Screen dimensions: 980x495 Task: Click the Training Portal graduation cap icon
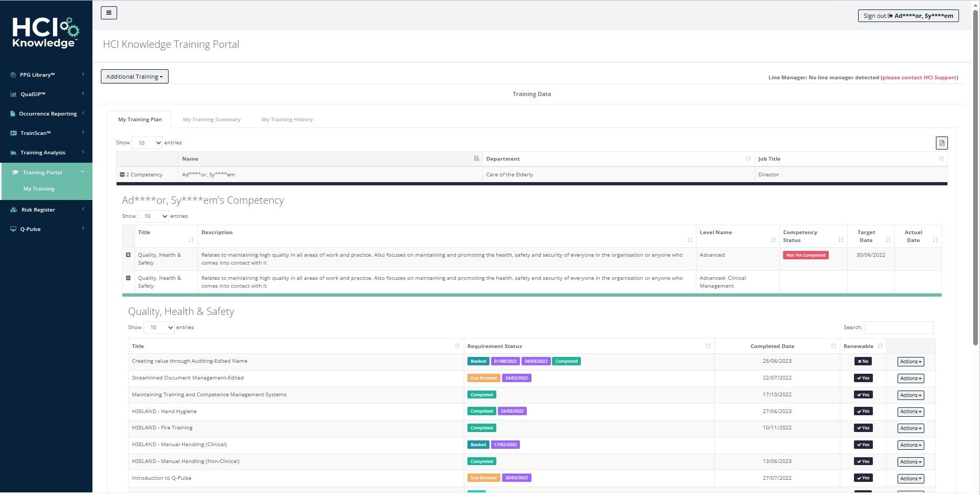pyautogui.click(x=15, y=172)
